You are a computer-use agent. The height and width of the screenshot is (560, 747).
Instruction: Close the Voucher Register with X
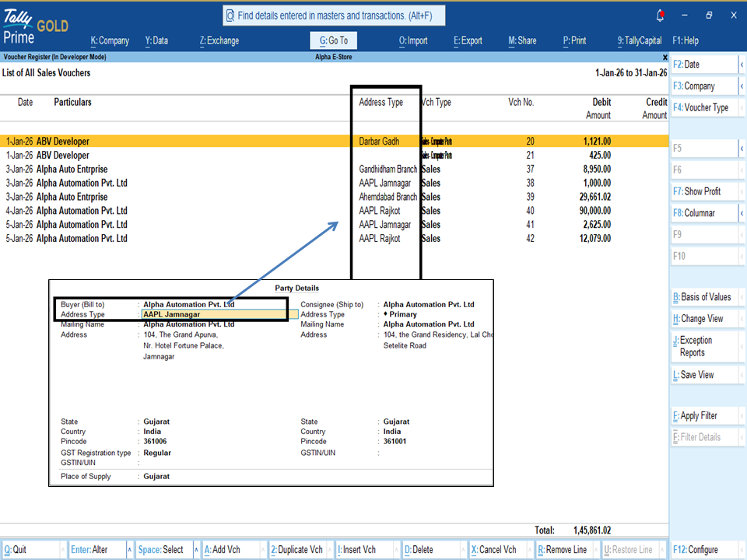click(665, 57)
